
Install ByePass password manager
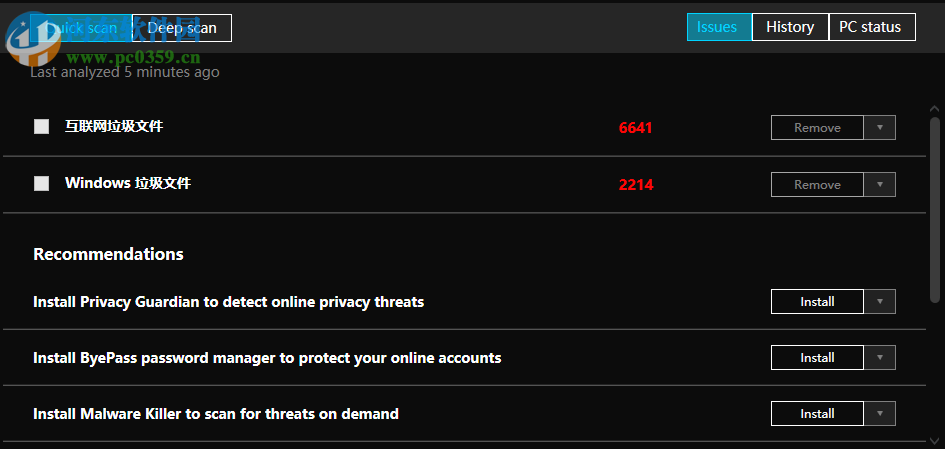tap(817, 358)
